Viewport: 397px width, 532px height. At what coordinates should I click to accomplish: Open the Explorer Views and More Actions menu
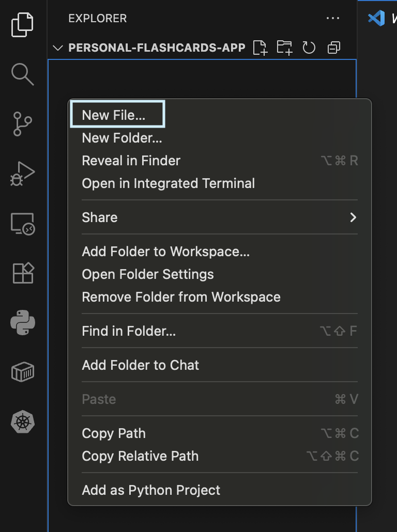click(x=333, y=18)
